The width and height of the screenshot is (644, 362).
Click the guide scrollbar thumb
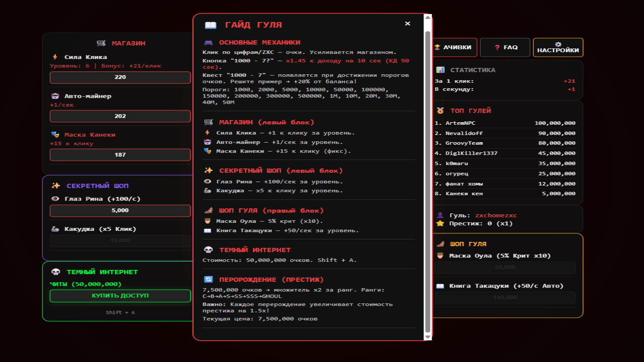[428, 182]
